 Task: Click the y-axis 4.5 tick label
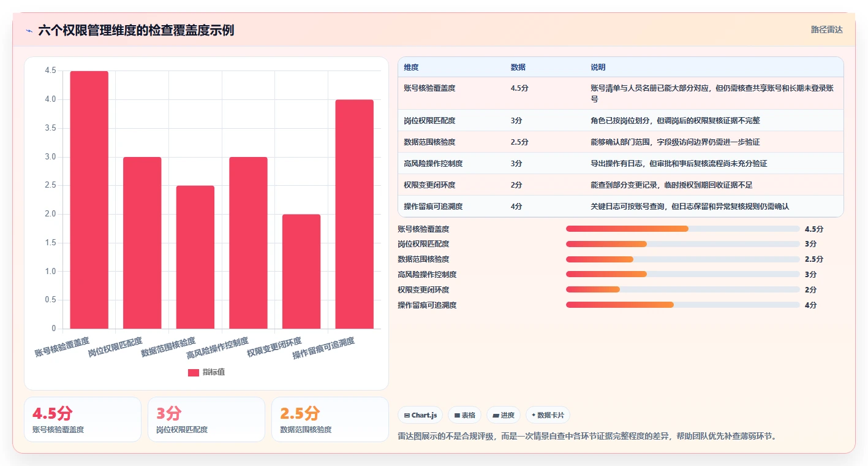click(51, 71)
